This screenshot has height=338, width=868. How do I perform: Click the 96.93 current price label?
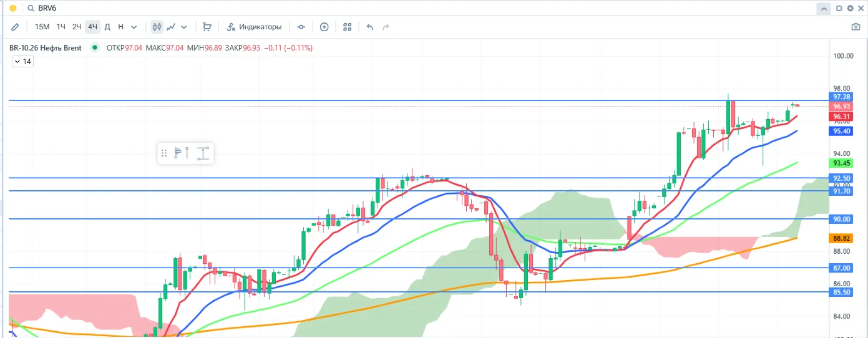coord(842,107)
